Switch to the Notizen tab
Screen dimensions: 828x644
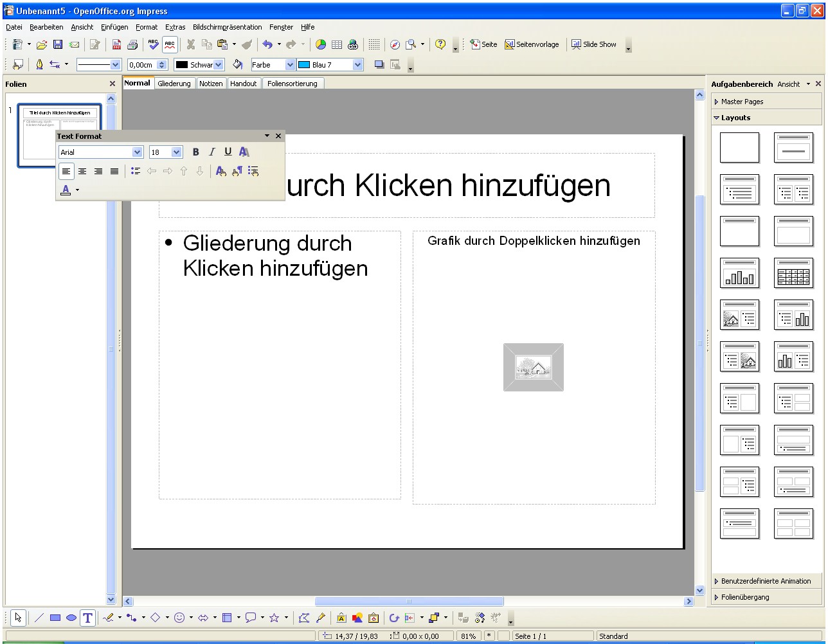tap(211, 84)
